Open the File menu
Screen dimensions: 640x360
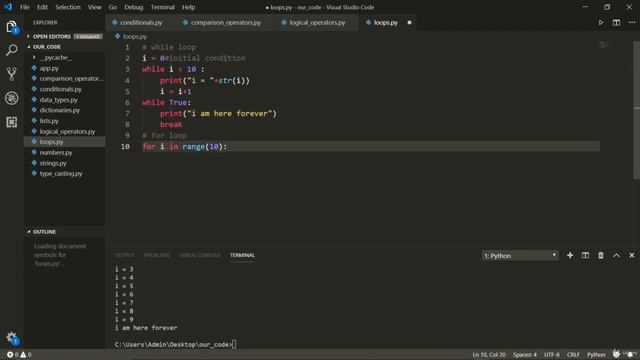25,7
